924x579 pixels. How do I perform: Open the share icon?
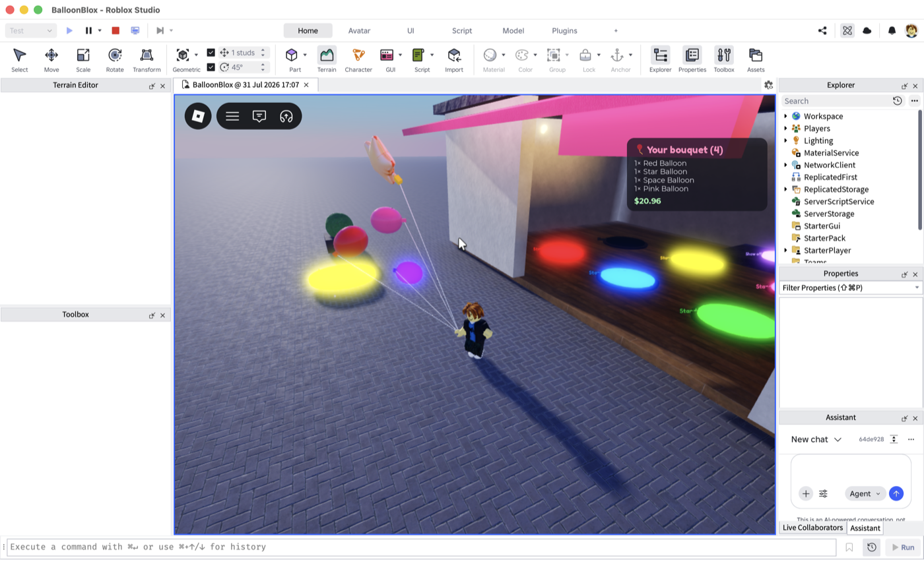pyautogui.click(x=822, y=30)
